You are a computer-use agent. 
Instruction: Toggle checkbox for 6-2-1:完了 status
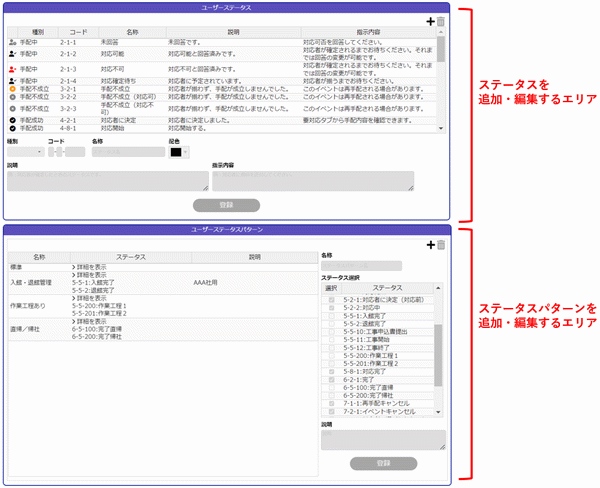click(332, 379)
